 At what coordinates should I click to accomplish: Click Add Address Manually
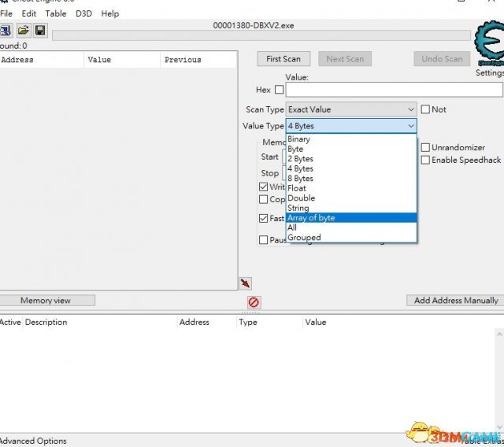pos(455,301)
